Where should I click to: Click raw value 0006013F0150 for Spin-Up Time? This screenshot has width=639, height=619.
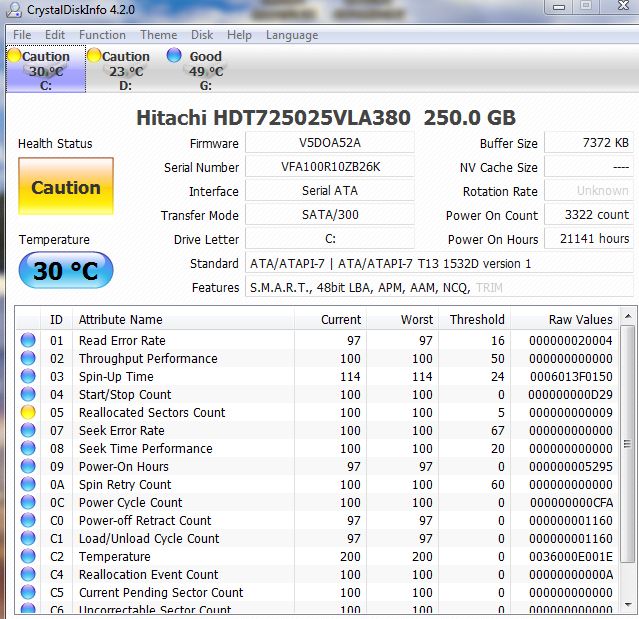click(x=571, y=376)
